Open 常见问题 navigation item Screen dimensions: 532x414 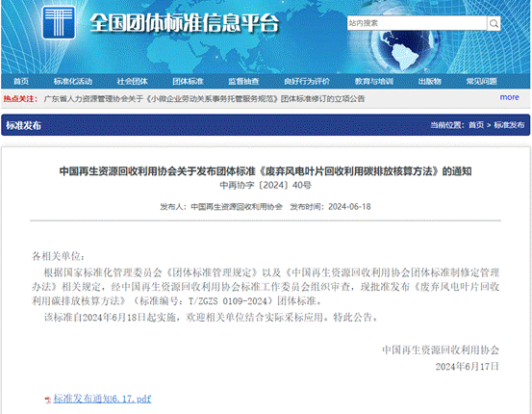click(x=481, y=81)
